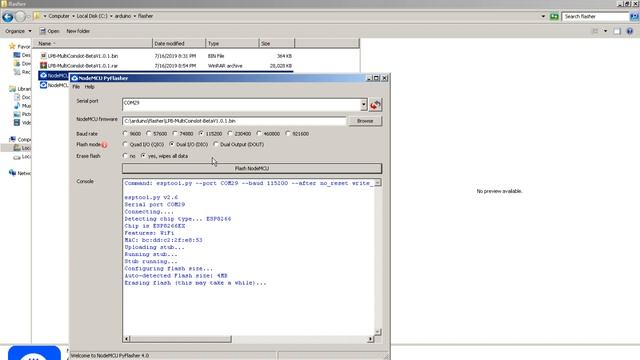Click the Flash mode info icon
Screen dimensions: 640x360
[104, 145]
